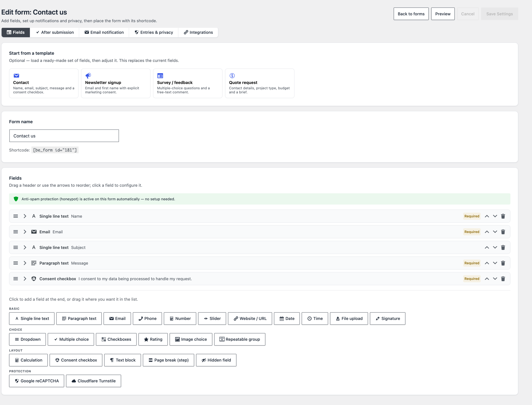The width and height of the screenshot is (532, 405).
Task: Add a Time field
Action: coord(315,319)
